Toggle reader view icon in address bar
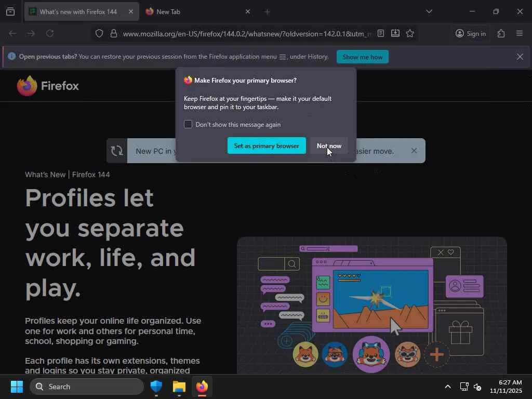This screenshot has width=532, height=399. point(381,33)
